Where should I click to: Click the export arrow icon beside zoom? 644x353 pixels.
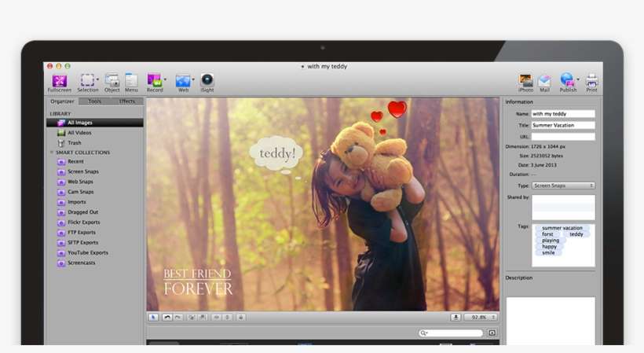coord(456,318)
